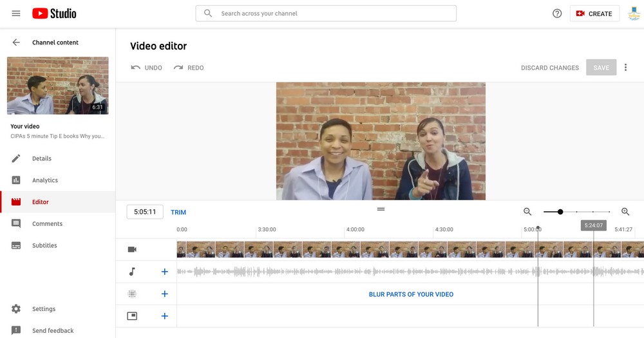Zoom in the timeline with magnifier icon
Viewport: 644px width, 338px height.
(625, 212)
